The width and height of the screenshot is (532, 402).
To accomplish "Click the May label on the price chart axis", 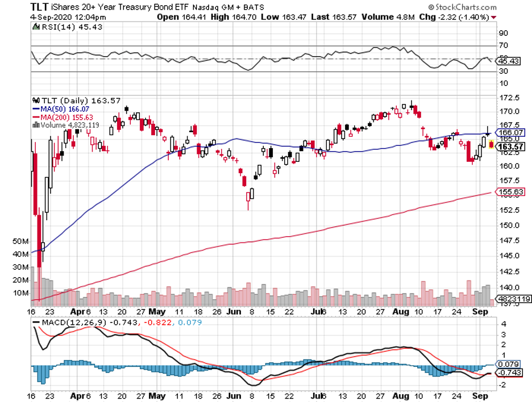I will pos(157,312).
